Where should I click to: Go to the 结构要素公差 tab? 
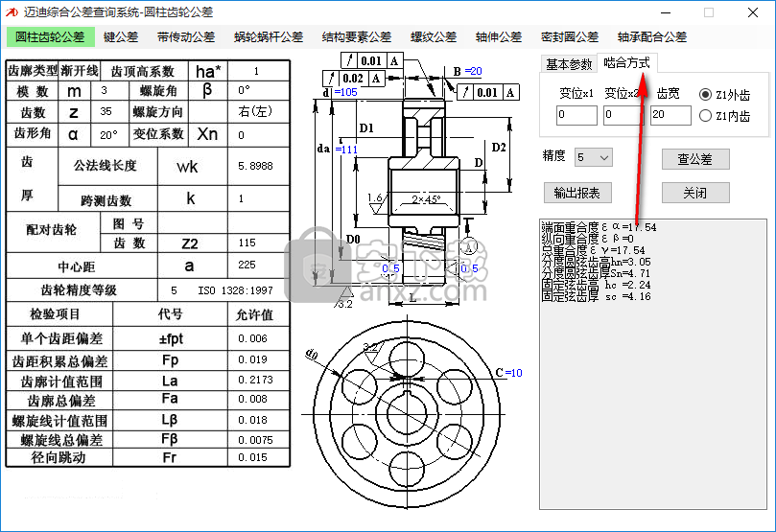(357, 37)
